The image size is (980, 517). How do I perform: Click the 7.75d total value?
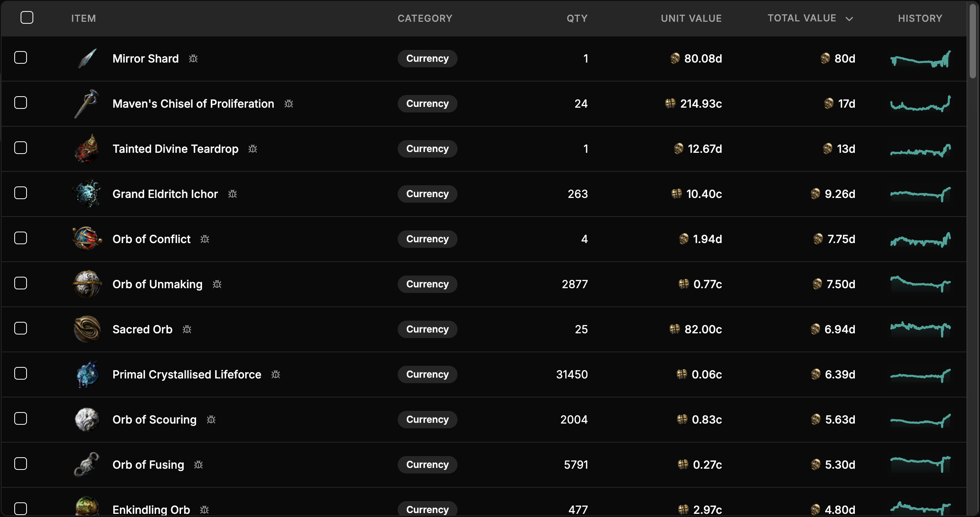[841, 239]
